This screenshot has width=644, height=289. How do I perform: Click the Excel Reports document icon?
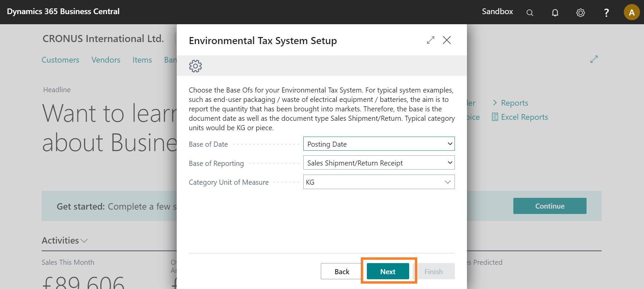pos(495,117)
